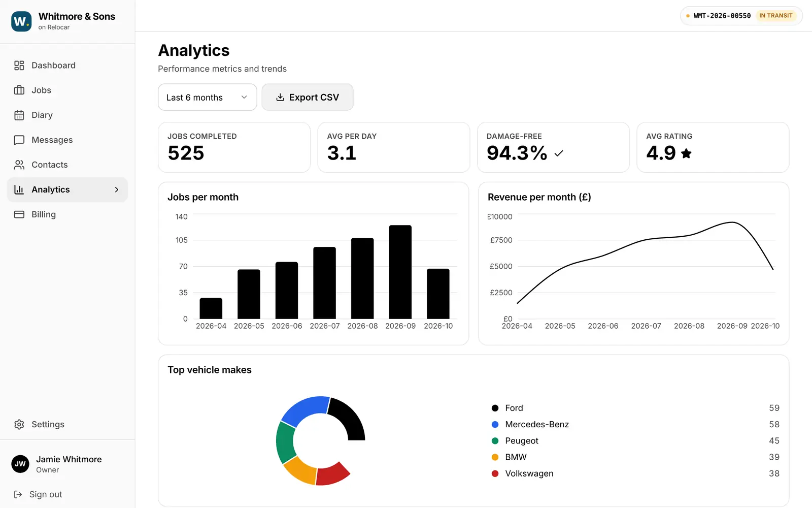The width and height of the screenshot is (812, 508).
Task: Click the Messages chat bubble icon
Action: coord(19,140)
